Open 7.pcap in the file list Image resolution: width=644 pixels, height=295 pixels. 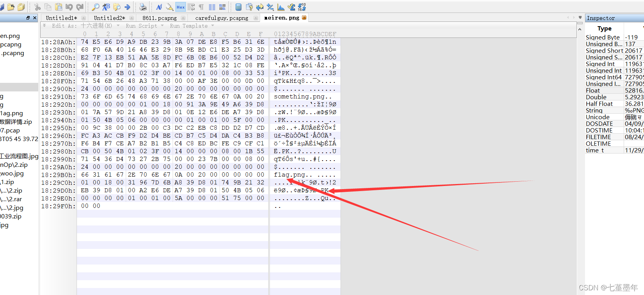[x=10, y=131]
